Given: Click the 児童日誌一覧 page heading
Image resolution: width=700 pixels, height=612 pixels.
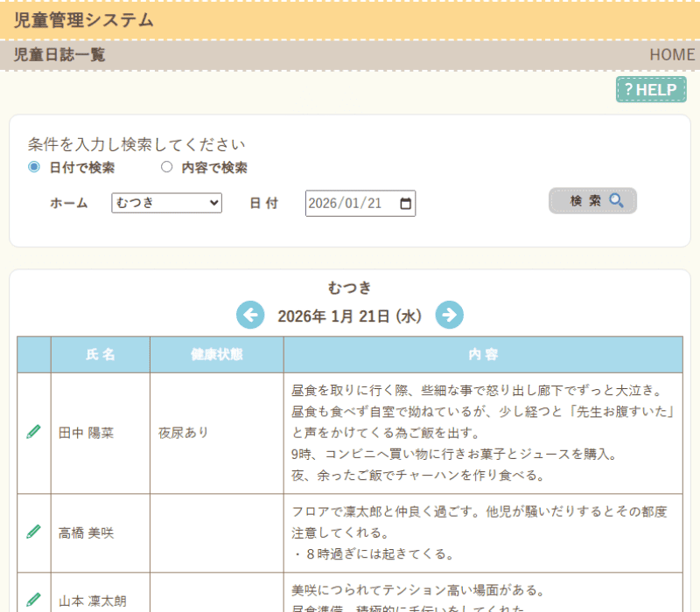Looking at the screenshot, I should pyautogui.click(x=59, y=54).
